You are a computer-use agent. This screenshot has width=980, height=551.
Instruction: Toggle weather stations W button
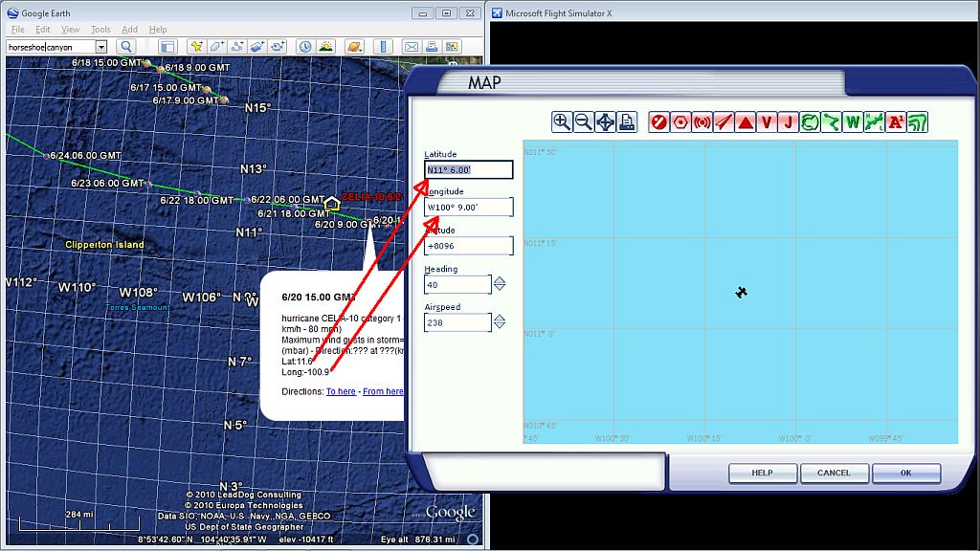pos(853,121)
